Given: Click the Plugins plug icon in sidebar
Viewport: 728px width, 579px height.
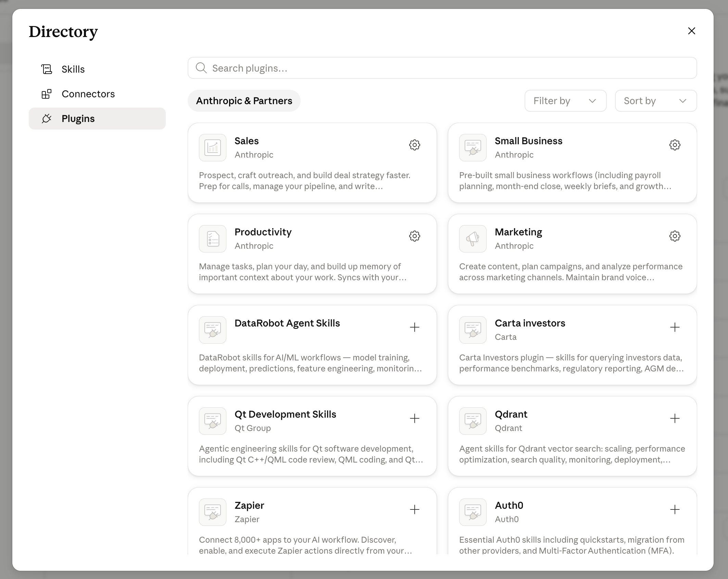Looking at the screenshot, I should [x=47, y=119].
